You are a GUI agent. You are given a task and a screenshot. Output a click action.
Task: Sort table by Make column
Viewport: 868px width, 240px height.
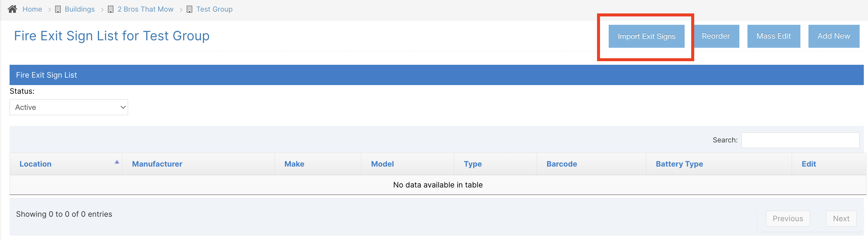pyautogui.click(x=318, y=164)
